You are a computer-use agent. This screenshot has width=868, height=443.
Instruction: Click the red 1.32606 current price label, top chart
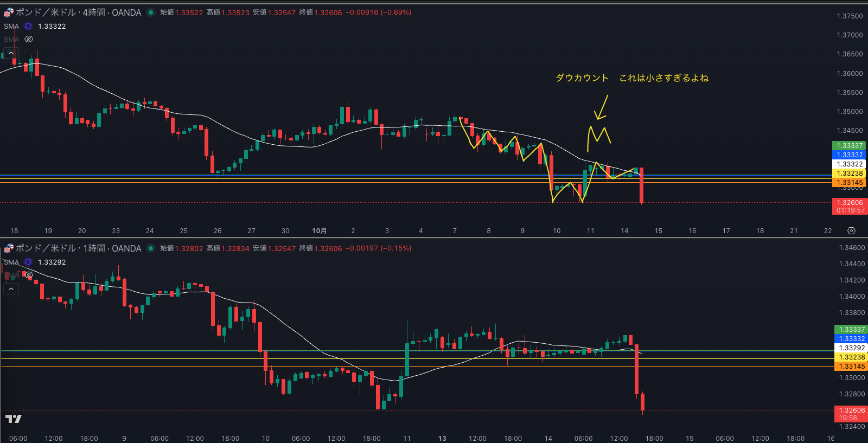pyautogui.click(x=850, y=203)
